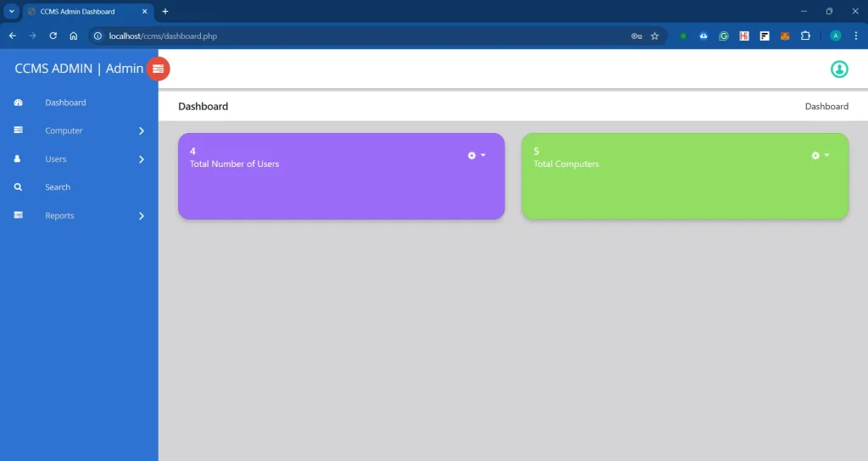Expand the Computer submenu chevron
Image resolution: width=868 pixels, height=461 pixels.
pos(142,131)
